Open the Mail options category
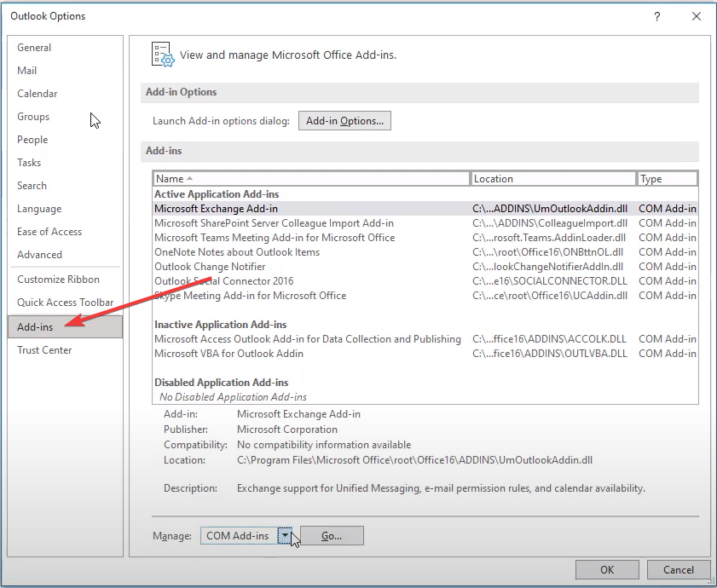 point(65,71)
